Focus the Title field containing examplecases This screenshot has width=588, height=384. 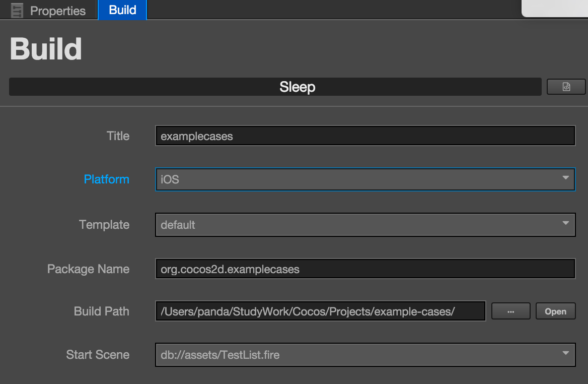pyautogui.click(x=365, y=136)
